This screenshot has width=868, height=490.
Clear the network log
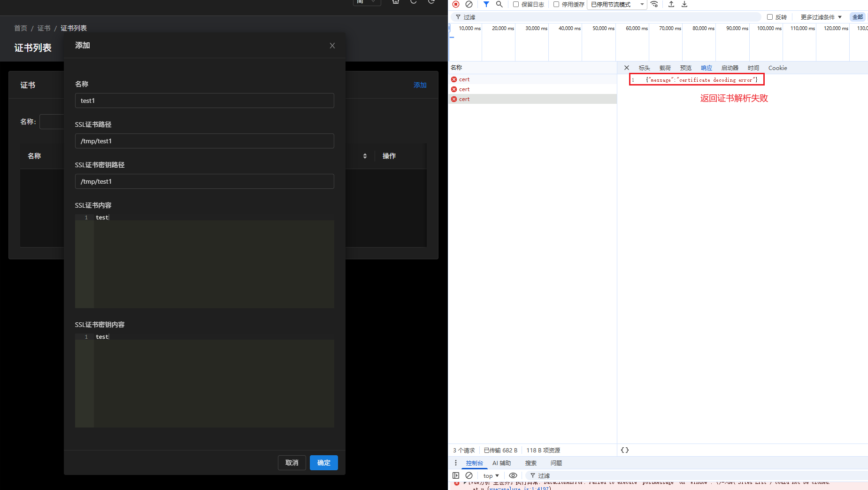pyautogui.click(x=469, y=4)
